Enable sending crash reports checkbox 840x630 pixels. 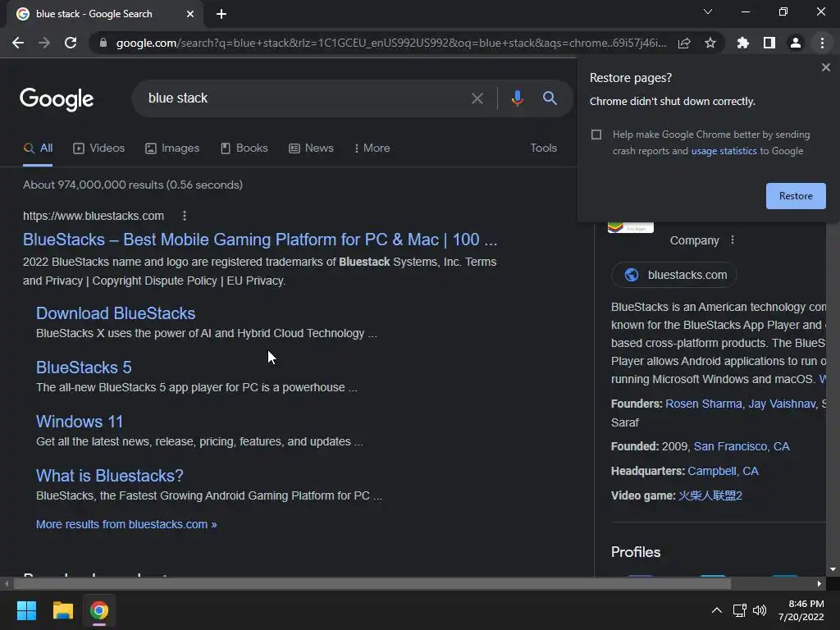point(596,135)
